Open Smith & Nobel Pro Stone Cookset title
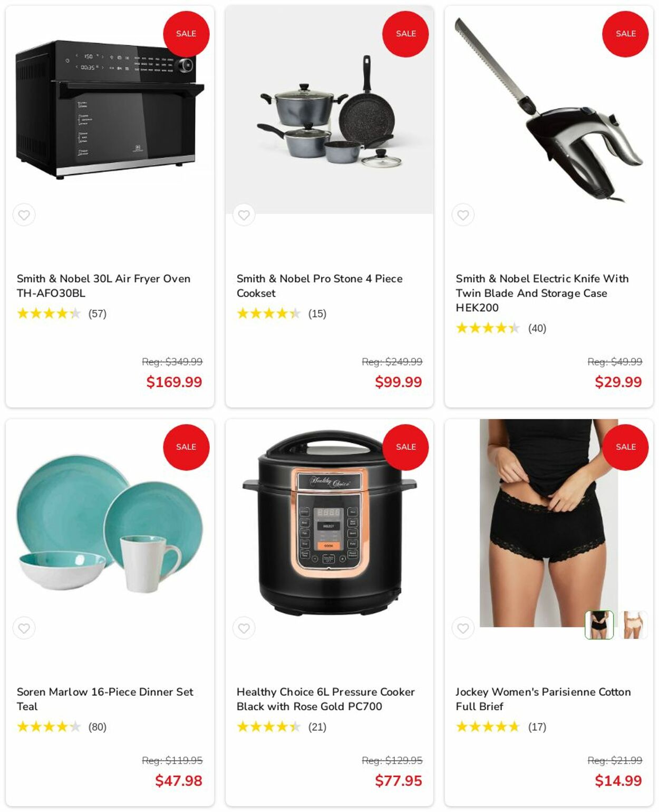Viewport: 659px width, 812px height. click(x=319, y=286)
